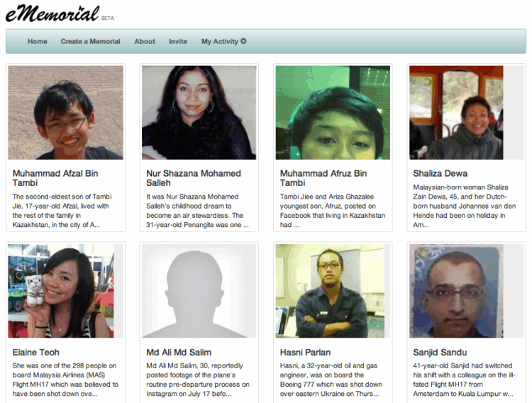
Task: Open Shaliza Dewa's photo thumbnail
Action: point(456,113)
